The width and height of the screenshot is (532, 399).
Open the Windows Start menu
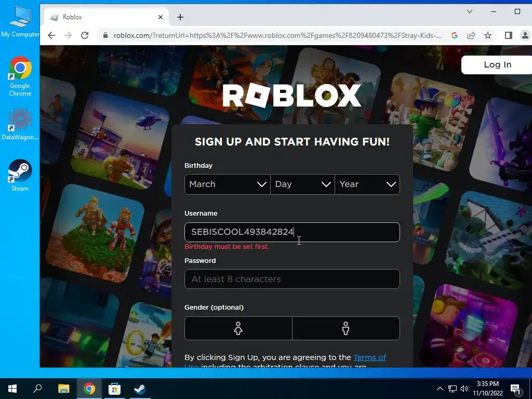tap(12, 389)
